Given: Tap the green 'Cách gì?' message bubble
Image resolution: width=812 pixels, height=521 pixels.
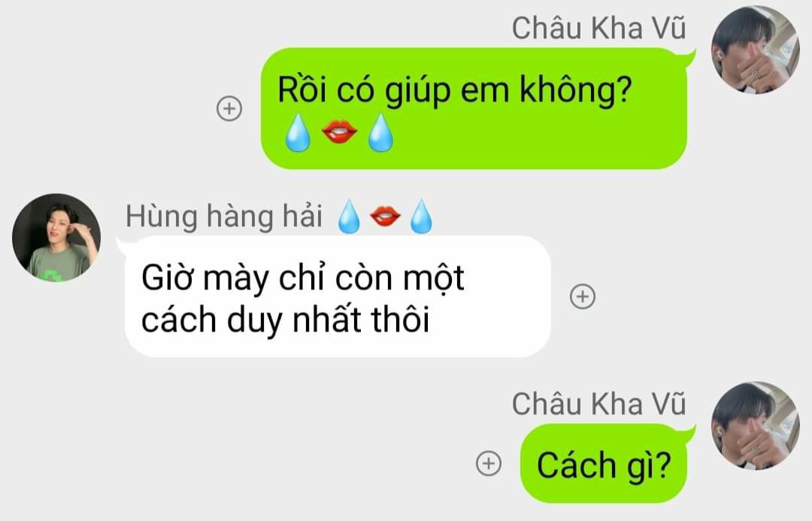Looking at the screenshot, I should [604, 463].
